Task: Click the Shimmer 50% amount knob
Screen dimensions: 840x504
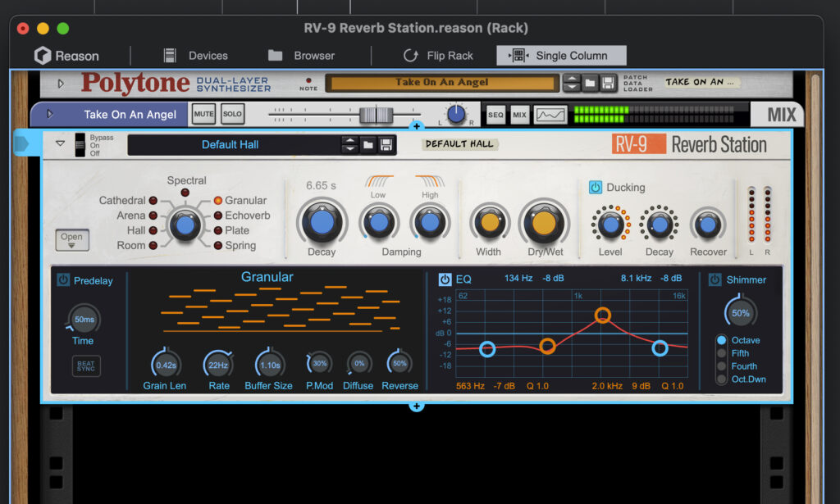Action: click(741, 314)
